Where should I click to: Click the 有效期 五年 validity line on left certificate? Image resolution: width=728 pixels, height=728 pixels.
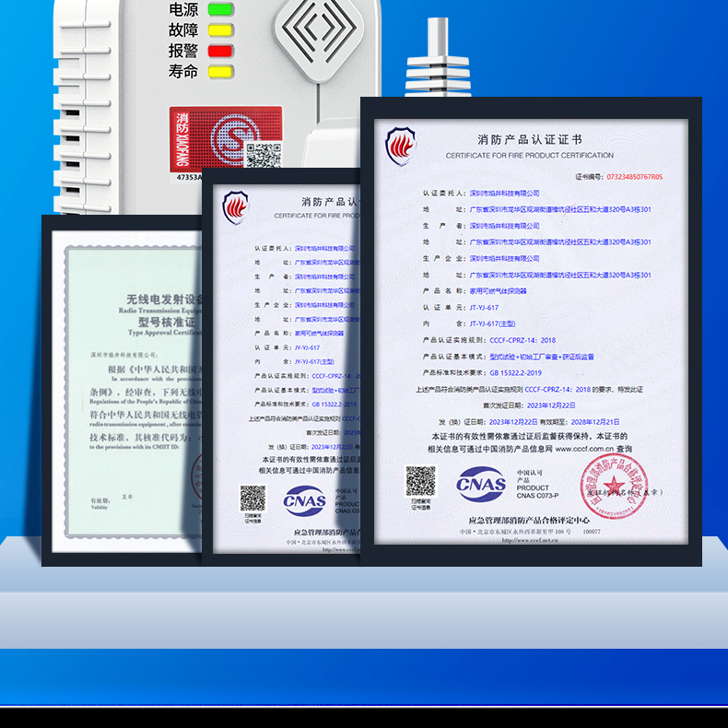[x=112, y=499]
